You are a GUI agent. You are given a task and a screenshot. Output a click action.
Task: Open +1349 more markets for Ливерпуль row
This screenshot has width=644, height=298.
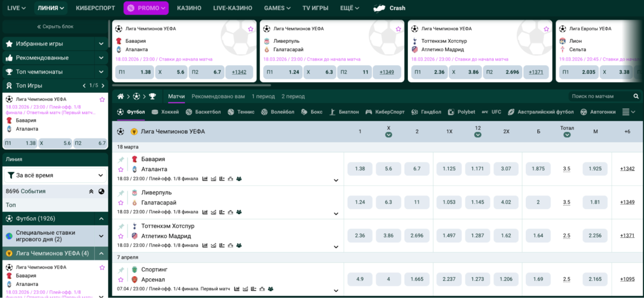627,202
